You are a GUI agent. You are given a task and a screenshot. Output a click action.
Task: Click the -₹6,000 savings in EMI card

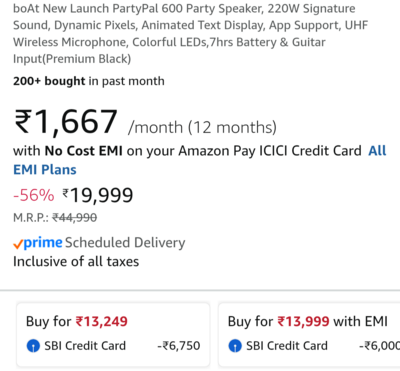tap(380, 346)
